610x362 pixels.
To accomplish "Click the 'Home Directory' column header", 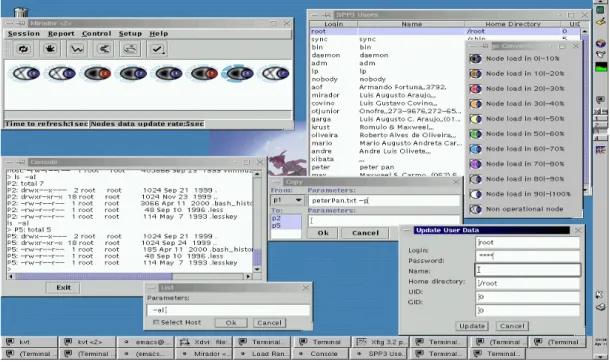I will [513, 24].
